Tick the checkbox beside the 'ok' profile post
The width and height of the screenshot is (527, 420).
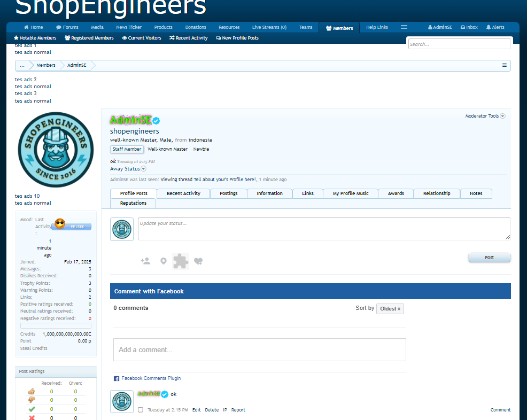coord(141,410)
